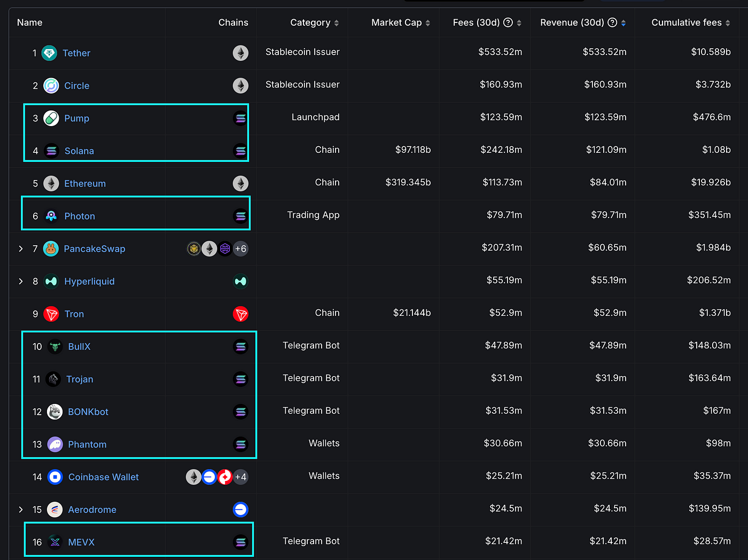Click the Tether logo icon

49,53
